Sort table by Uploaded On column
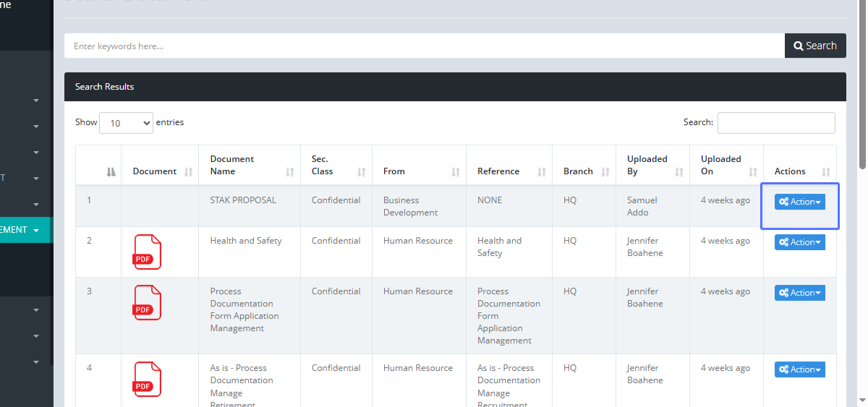868x407 pixels. pos(726,166)
